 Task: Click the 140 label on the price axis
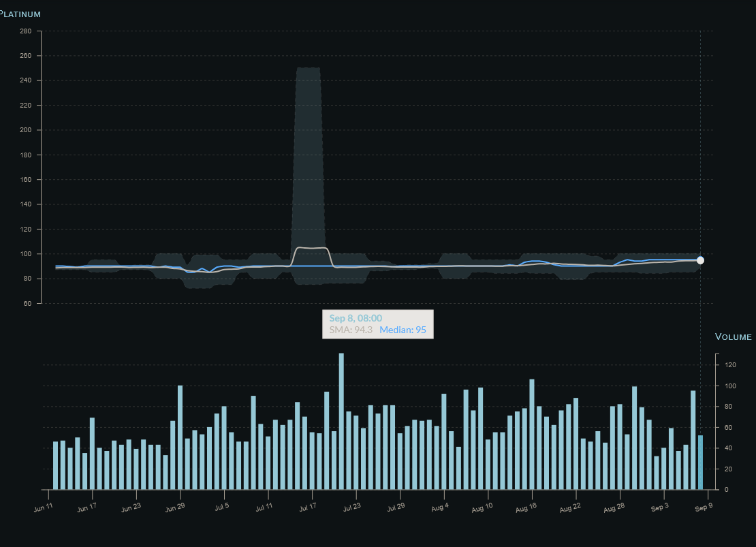click(x=26, y=204)
